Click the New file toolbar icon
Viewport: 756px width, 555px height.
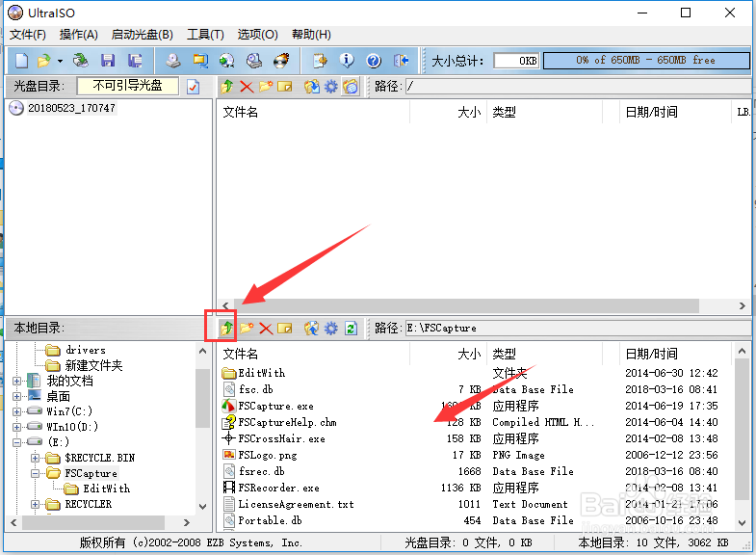[21, 61]
